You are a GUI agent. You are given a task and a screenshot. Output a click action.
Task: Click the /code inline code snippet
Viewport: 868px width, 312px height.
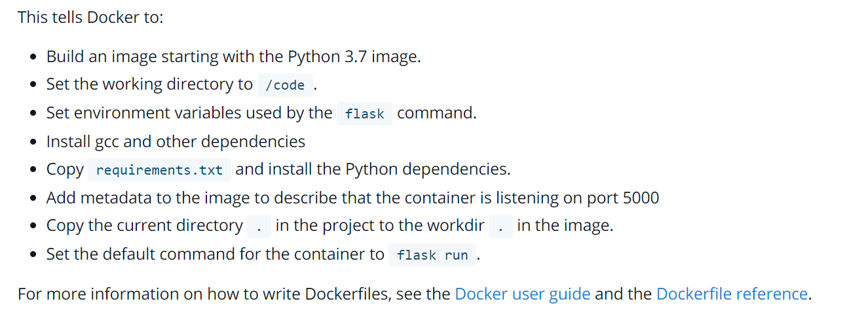[285, 85]
